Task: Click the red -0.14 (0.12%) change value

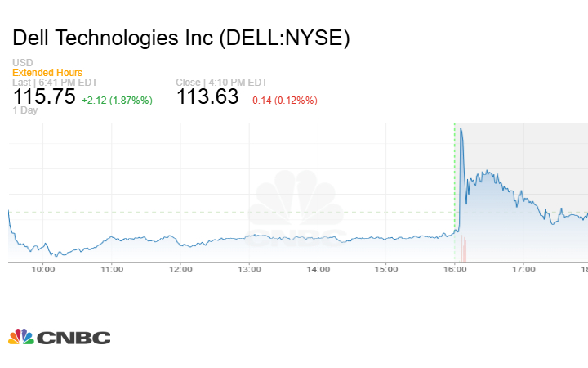Action: point(283,100)
